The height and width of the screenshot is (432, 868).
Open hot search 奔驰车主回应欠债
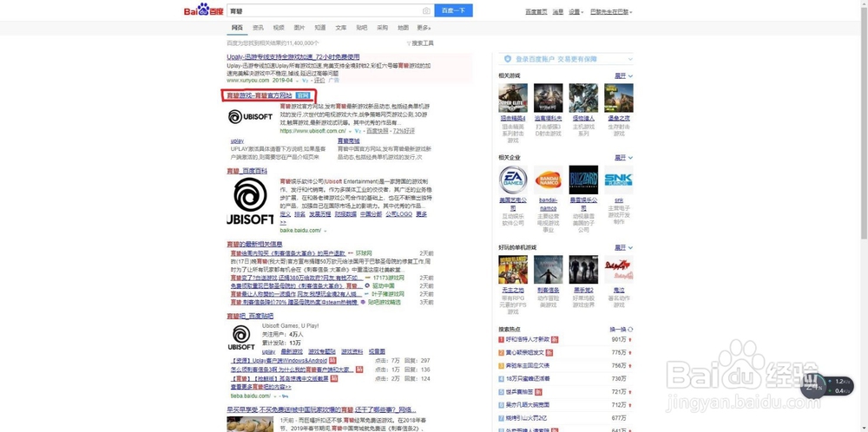527,365
